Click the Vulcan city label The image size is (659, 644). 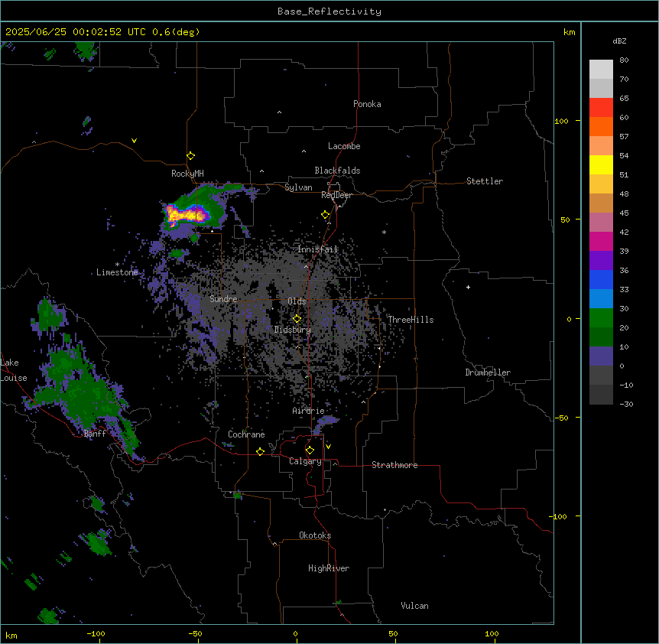(x=415, y=606)
